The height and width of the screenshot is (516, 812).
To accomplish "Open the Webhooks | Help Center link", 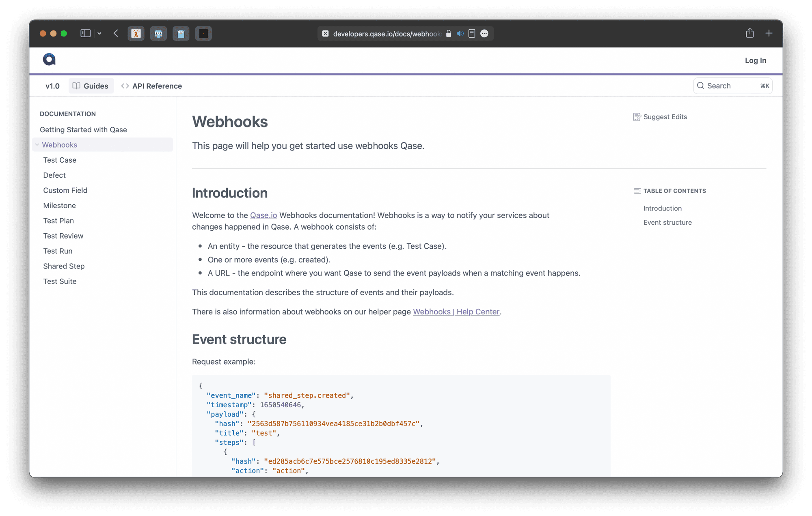I will click(x=456, y=312).
